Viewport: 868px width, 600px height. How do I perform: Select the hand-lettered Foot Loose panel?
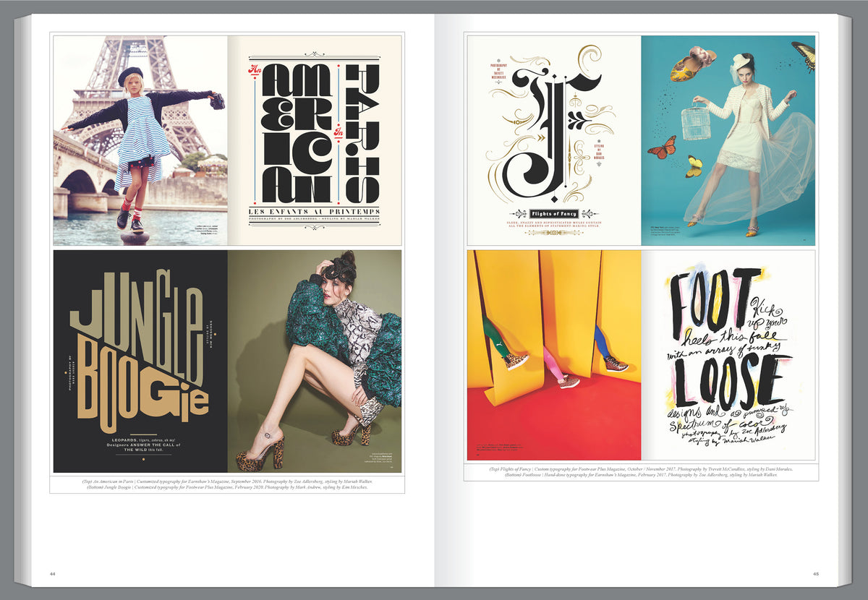point(728,355)
